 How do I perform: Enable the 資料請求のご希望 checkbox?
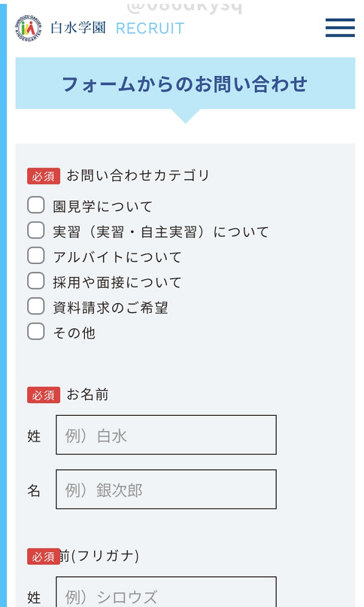(x=36, y=307)
